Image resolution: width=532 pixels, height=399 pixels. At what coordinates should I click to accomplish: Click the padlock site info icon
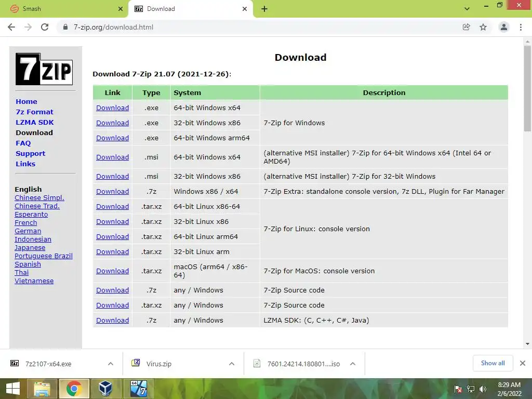(65, 27)
